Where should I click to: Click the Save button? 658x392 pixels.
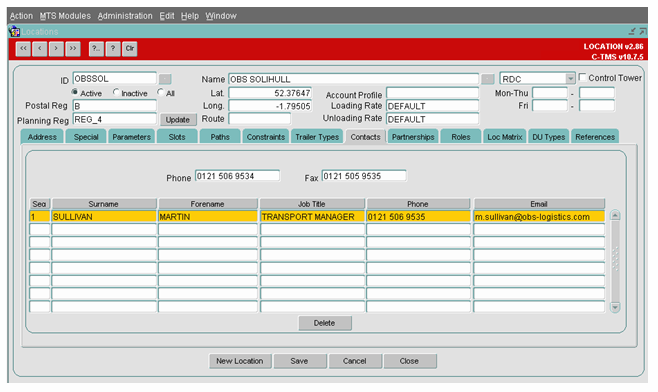(300, 361)
